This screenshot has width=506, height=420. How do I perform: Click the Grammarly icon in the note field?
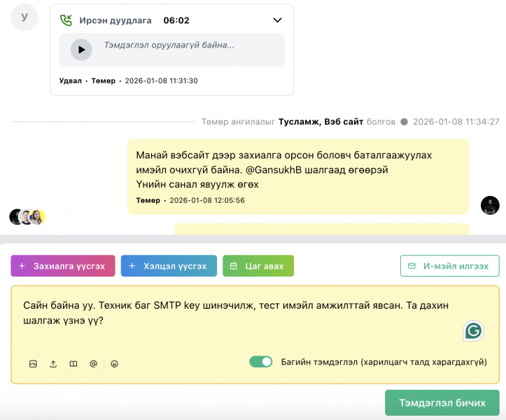pyautogui.click(x=474, y=331)
